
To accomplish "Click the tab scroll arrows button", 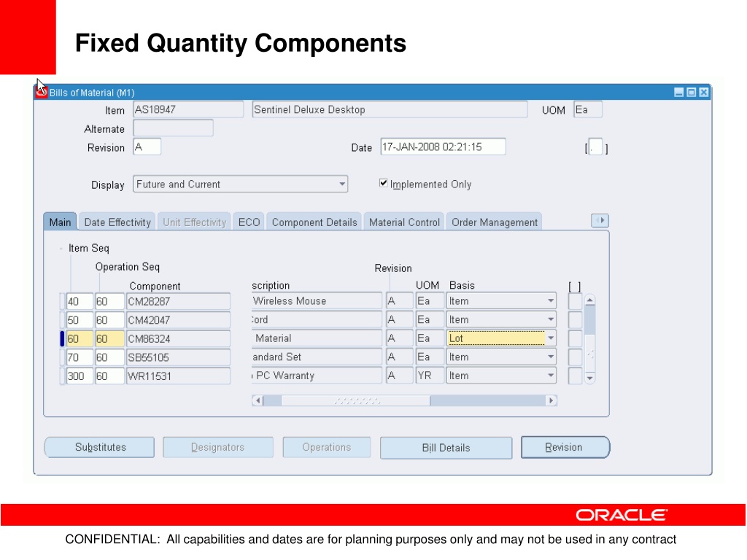I will [x=600, y=220].
